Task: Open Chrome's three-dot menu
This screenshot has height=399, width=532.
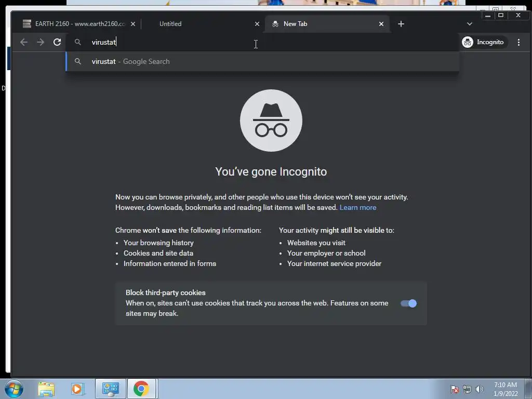Action: click(519, 42)
